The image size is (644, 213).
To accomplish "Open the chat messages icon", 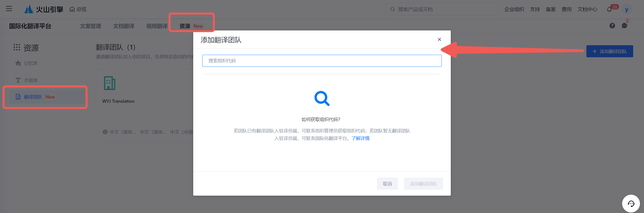I will click(x=624, y=26).
